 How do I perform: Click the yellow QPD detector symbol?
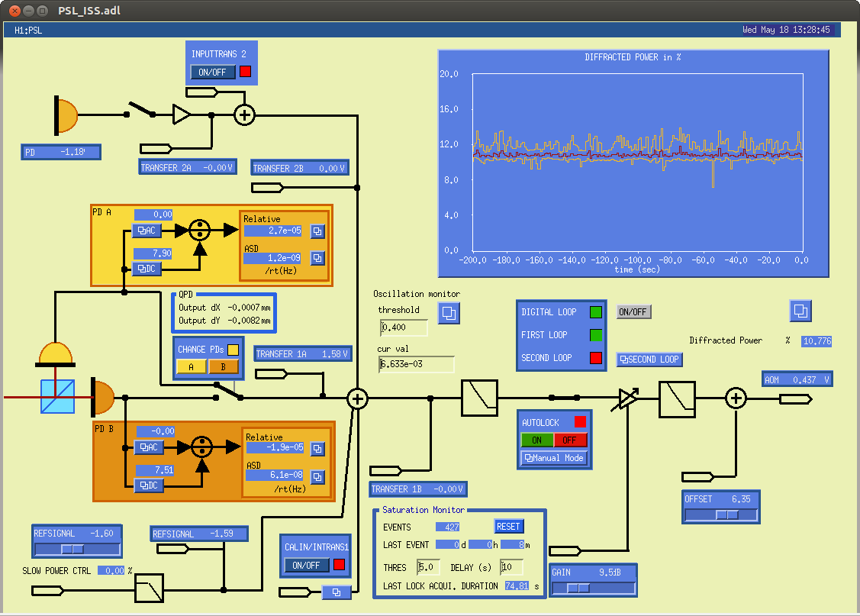(56, 354)
